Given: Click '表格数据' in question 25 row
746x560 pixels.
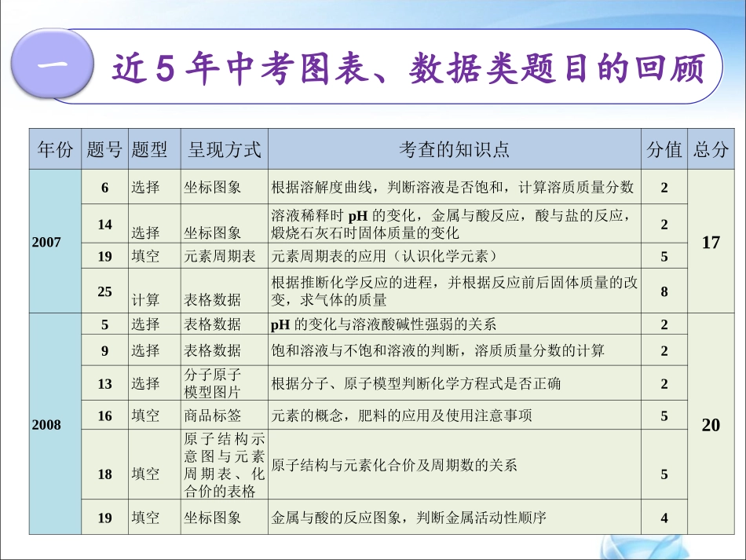Looking at the screenshot, I should coord(224,291).
